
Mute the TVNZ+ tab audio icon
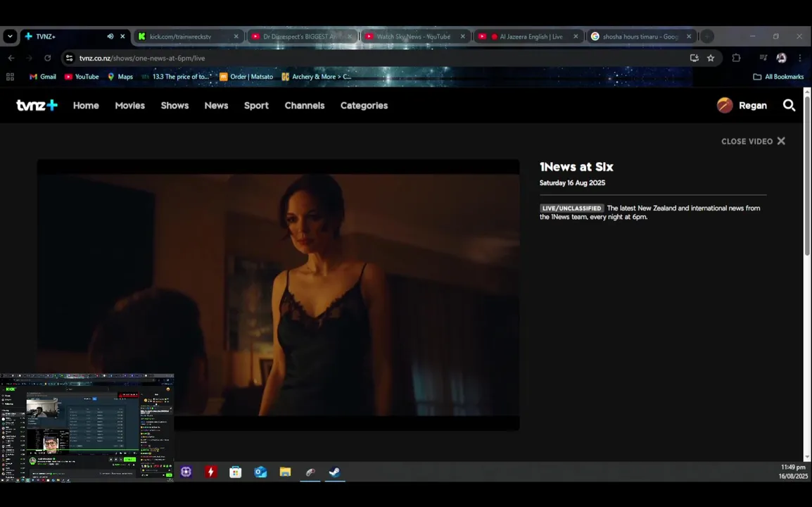pos(110,37)
